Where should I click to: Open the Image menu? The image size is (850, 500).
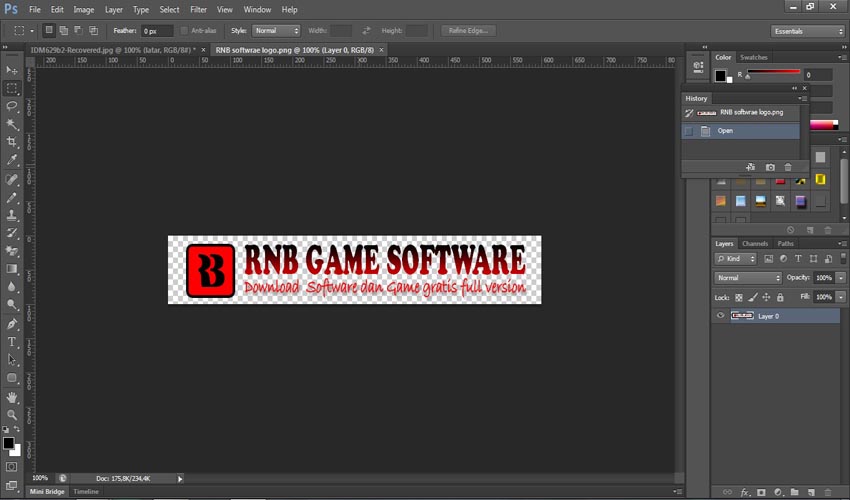click(x=83, y=10)
